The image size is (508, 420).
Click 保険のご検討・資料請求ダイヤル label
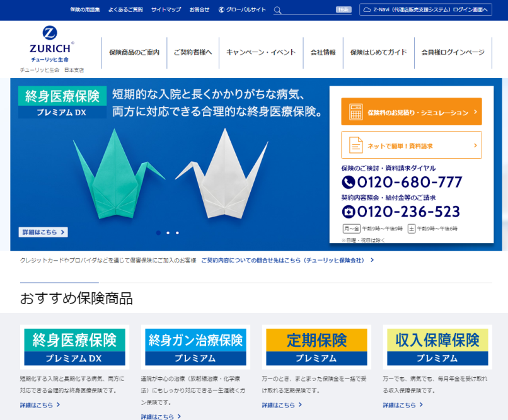[x=388, y=168]
